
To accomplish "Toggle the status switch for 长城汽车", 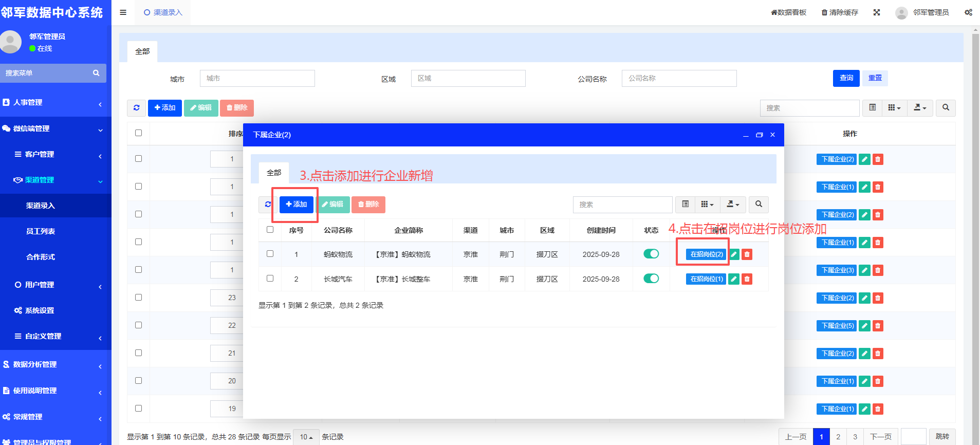I will [x=651, y=279].
